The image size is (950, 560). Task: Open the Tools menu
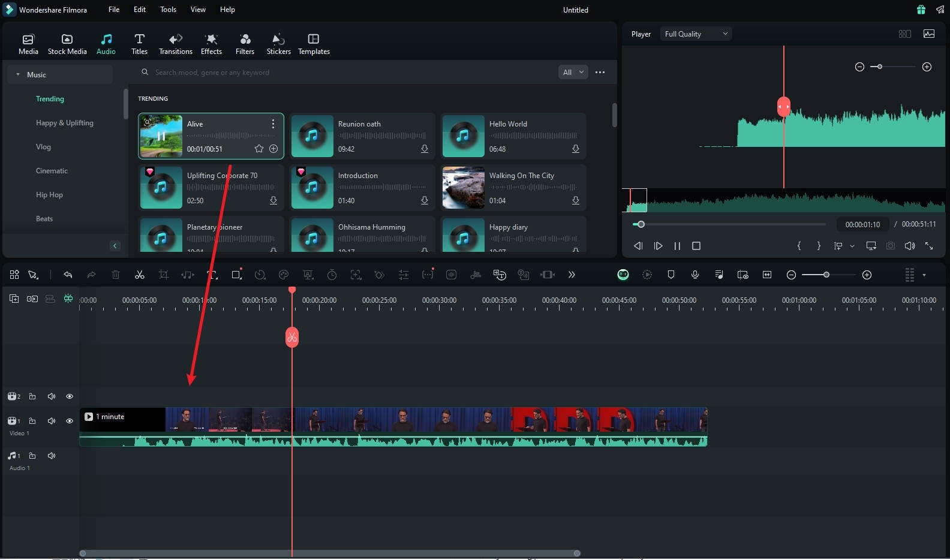[x=168, y=10]
